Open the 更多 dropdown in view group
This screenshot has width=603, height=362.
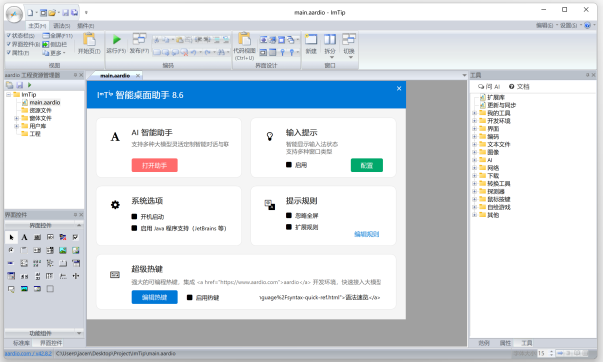click(54, 53)
